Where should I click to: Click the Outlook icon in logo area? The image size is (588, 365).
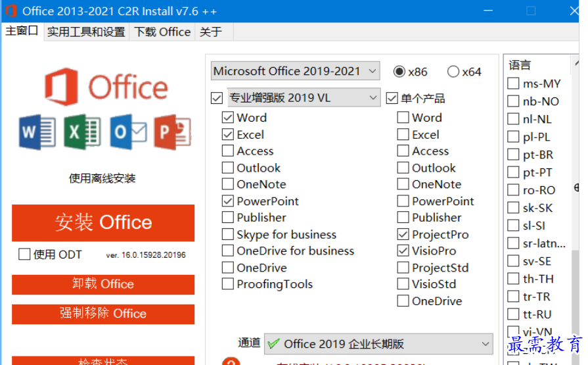128,132
